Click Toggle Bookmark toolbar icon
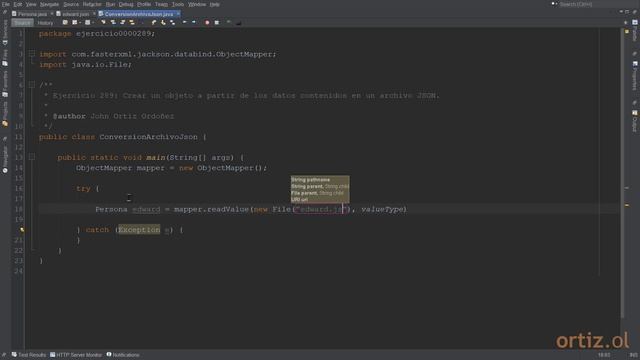Screen dimensions: 640x360 click(173, 22)
